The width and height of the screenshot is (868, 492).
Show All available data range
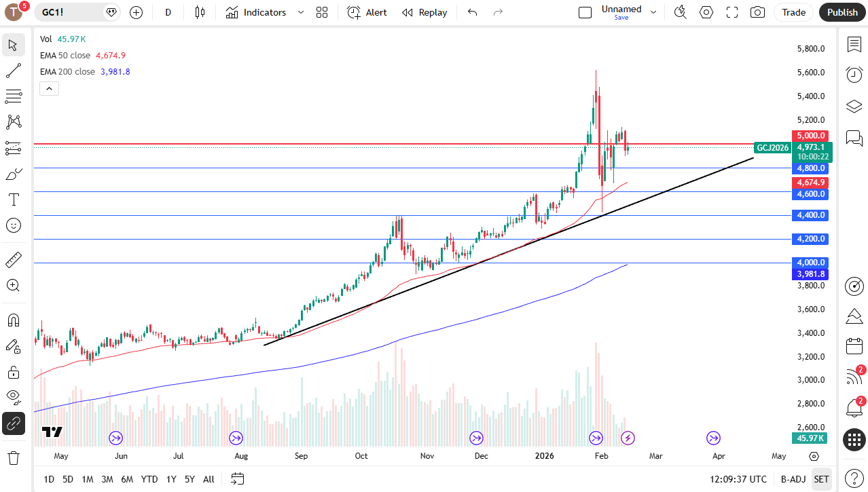pos(209,479)
